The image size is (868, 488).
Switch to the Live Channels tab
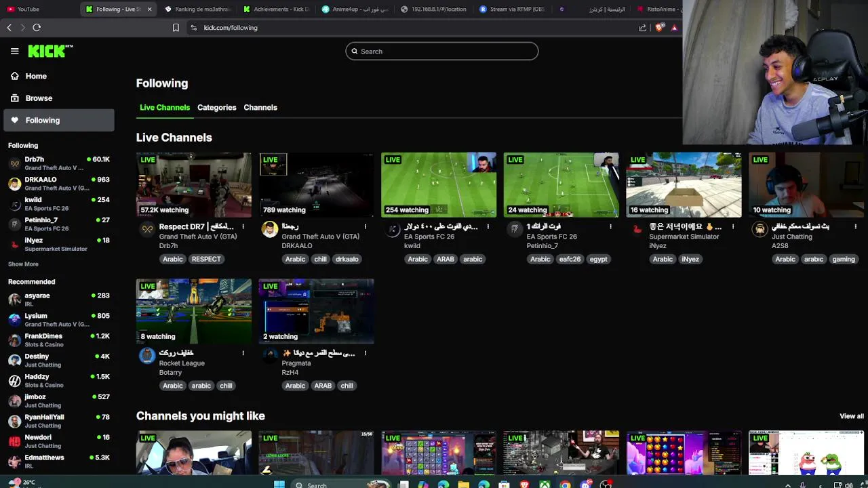165,107
